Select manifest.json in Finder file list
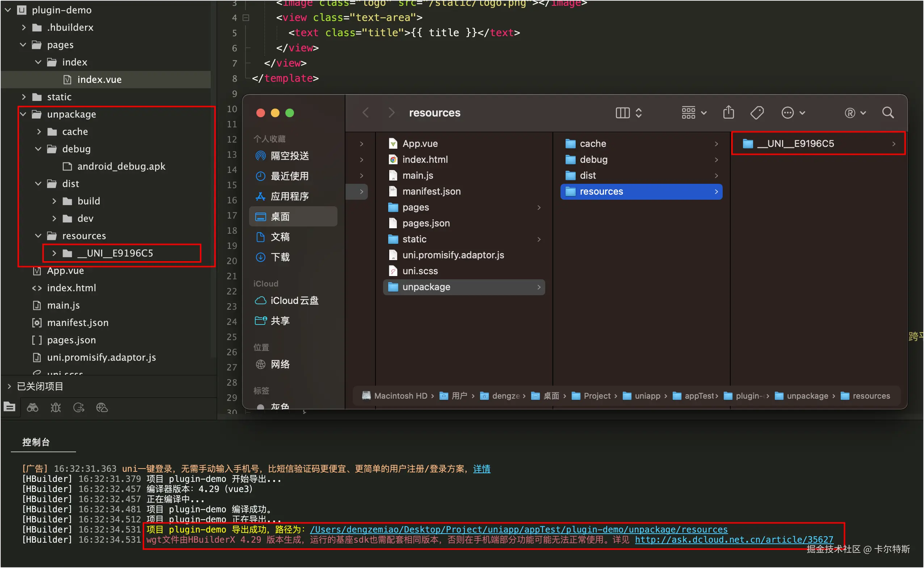The image size is (924, 568). (431, 192)
